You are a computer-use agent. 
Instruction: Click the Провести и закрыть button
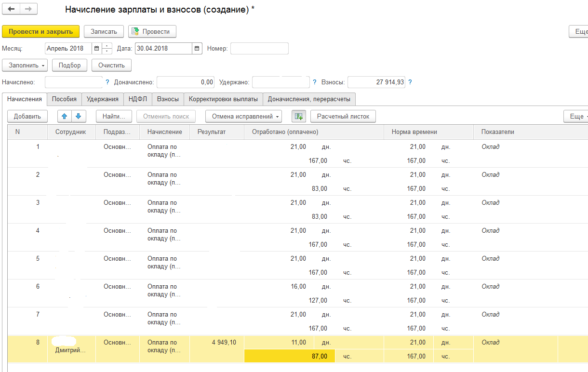41,31
